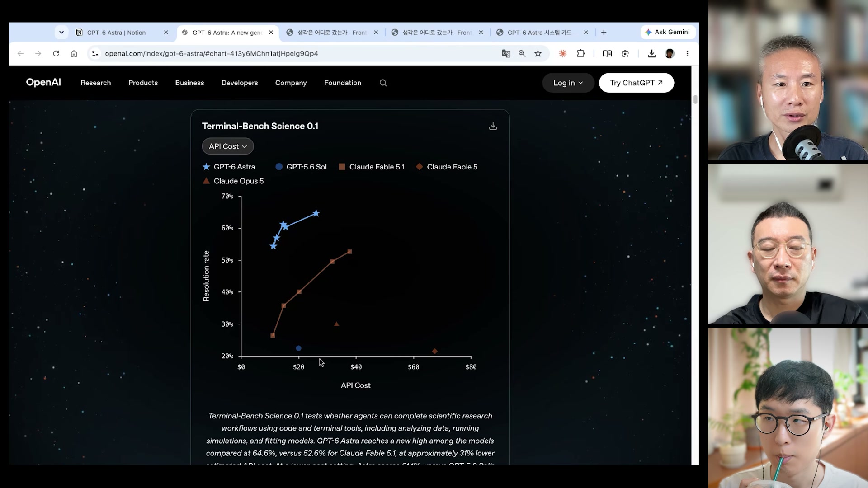Expand the tab search dropdown arrow

[61, 33]
